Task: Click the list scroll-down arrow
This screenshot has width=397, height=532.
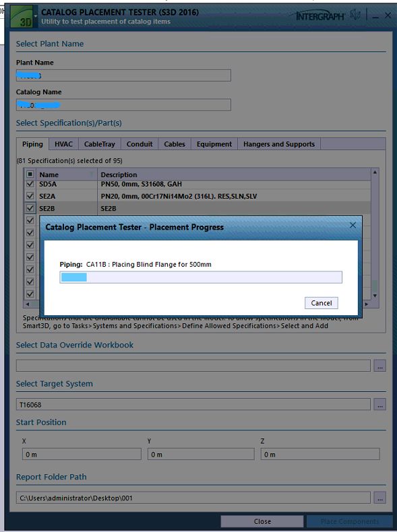Action: point(375,296)
